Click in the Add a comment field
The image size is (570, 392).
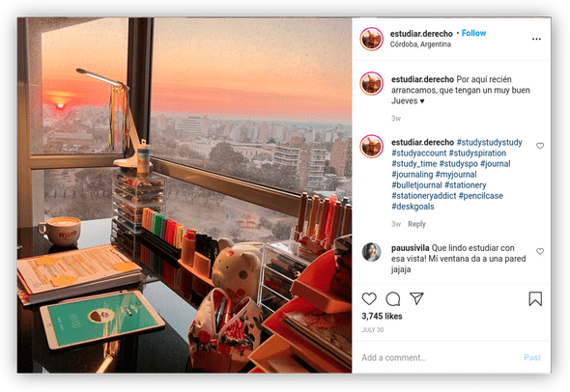(x=440, y=357)
